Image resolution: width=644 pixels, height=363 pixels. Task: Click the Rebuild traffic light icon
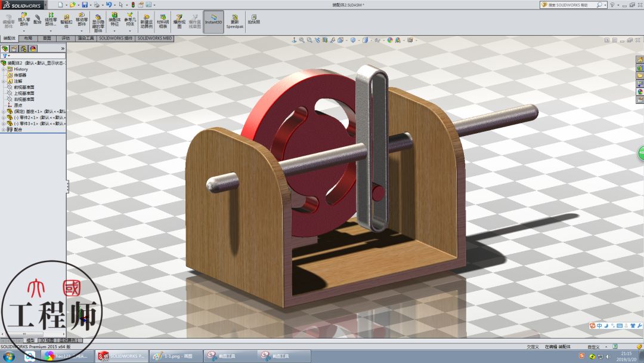click(x=132, y=5)
